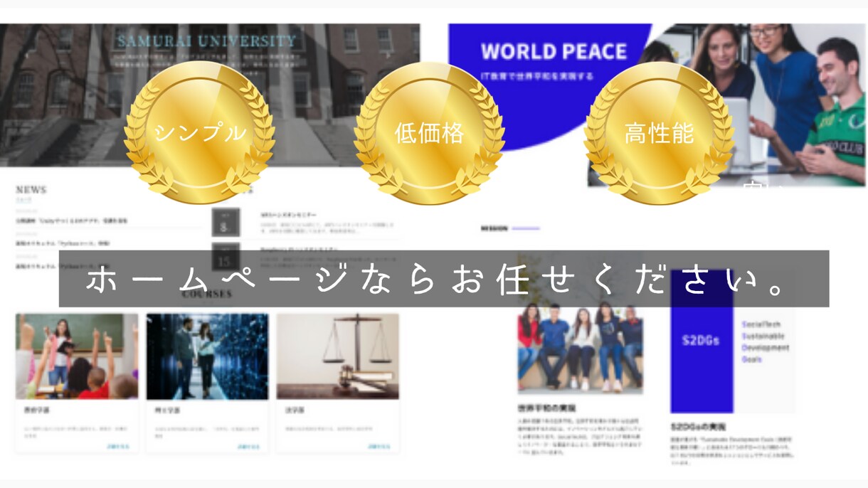
Task: Click the date box showing 8
Action: 225,223
